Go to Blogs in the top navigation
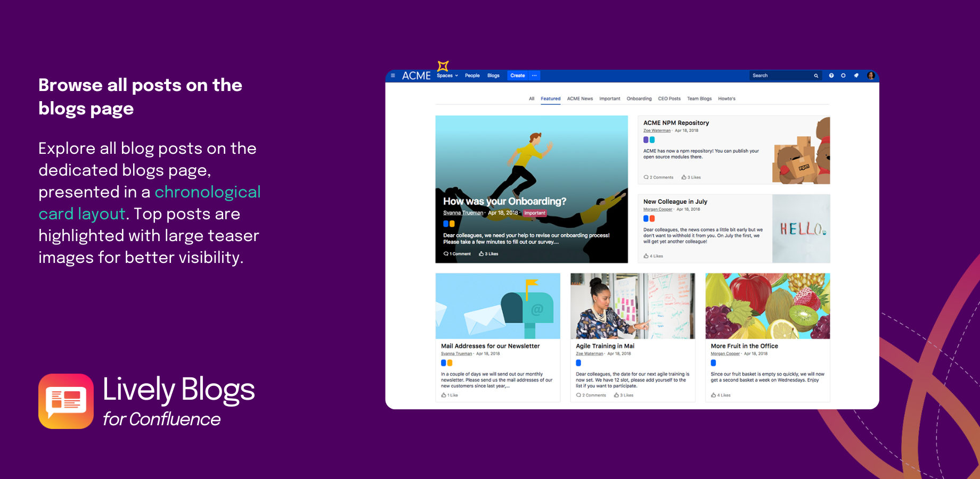Viewport: 980px width, 479px height. (x=494, y=76)
